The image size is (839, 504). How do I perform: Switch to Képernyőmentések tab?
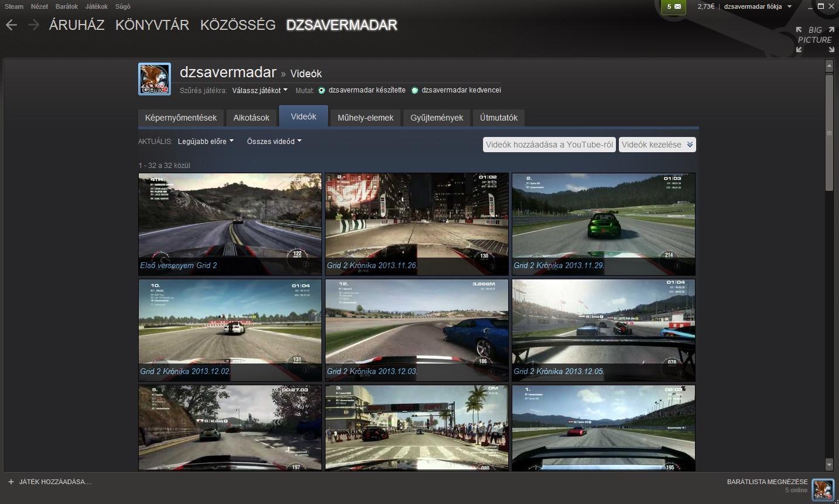(x=181, y=118)
